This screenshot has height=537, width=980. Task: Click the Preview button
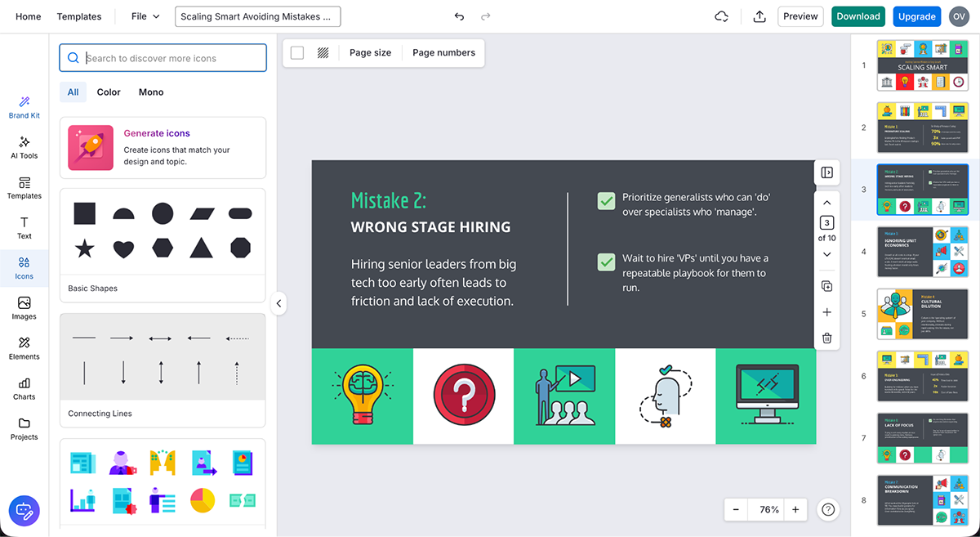point(800,16)
